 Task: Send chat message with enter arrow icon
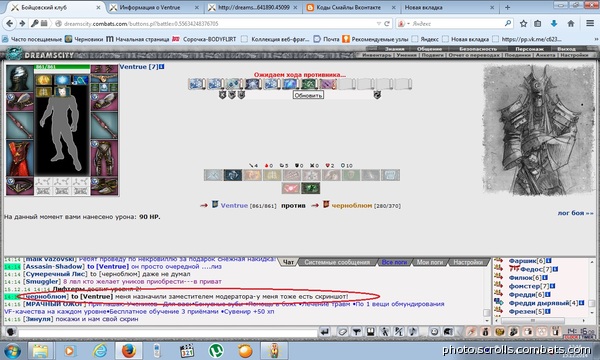point(324,332)
